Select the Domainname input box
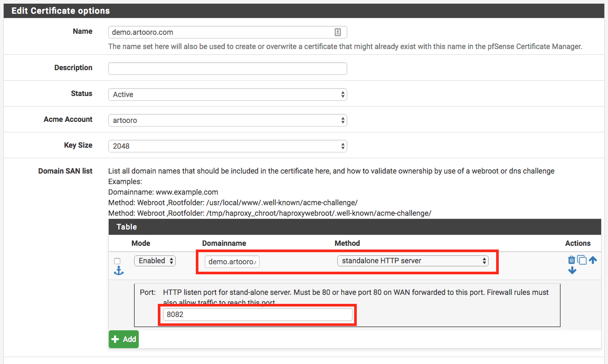Screen dimensions: 608x364 pyautogui.click(x=232, y=262)
